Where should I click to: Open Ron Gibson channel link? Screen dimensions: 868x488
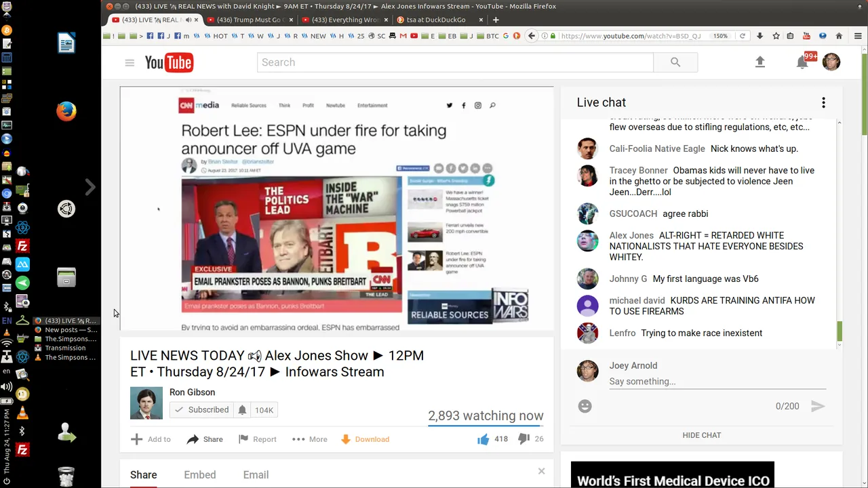click(x=192, y=392)
